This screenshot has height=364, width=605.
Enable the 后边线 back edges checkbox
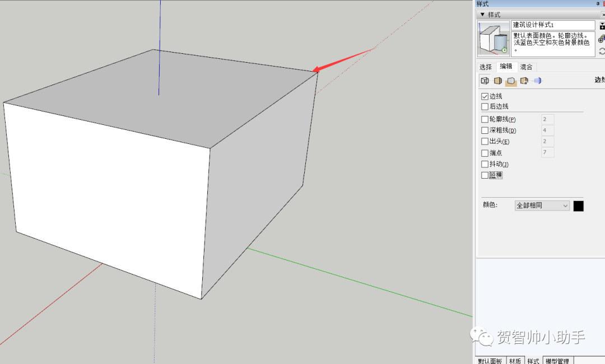tap(485, 106)
